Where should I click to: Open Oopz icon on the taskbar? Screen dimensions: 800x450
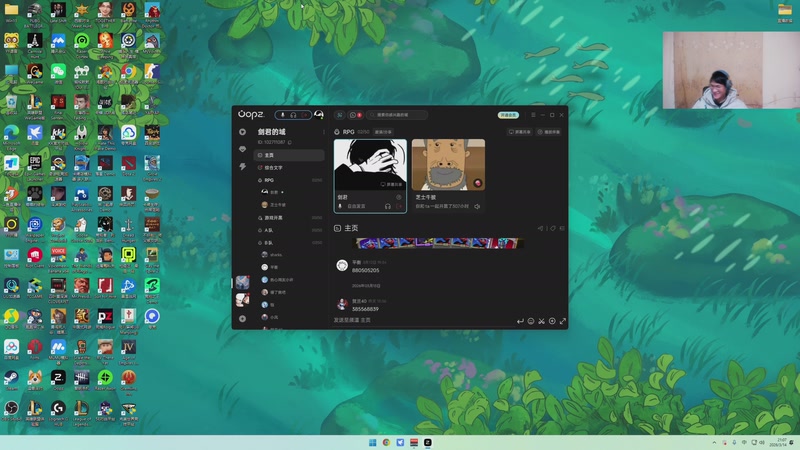[x=428, y=442]
